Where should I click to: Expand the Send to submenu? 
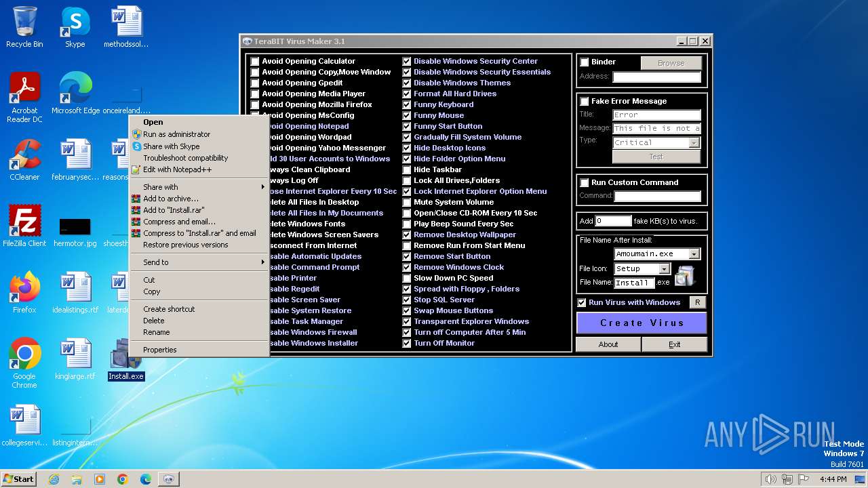point(200,262)
